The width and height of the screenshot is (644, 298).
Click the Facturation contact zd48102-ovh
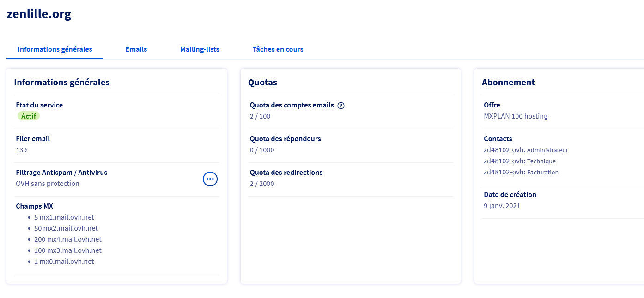pos(504,172)
